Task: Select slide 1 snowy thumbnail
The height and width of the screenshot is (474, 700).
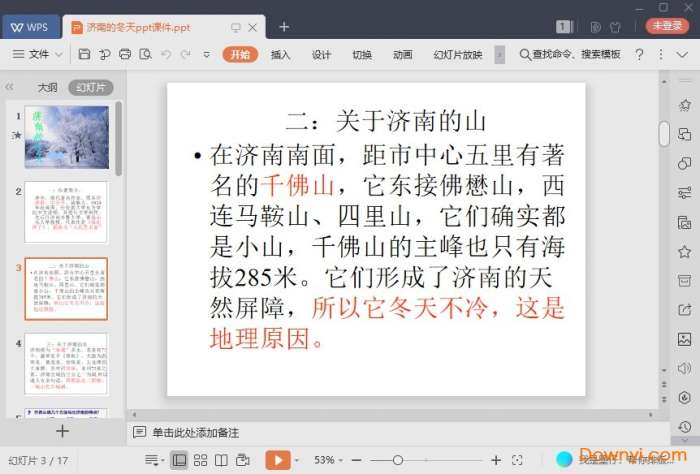Action: tap(67, 137)
